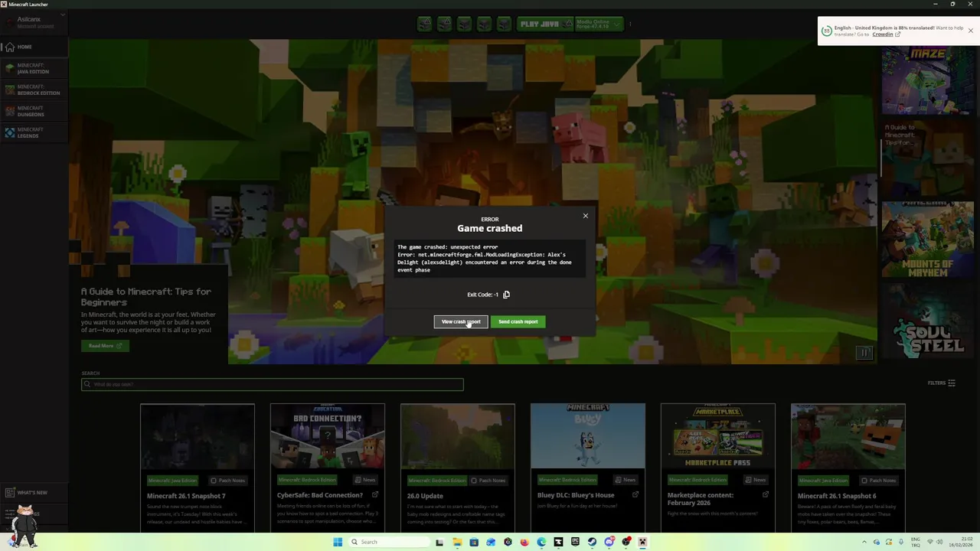Viewport: 980px width, 551px height.
Task: Open Bluey DLC: Bluey's House card
Action: coord(588,467)
